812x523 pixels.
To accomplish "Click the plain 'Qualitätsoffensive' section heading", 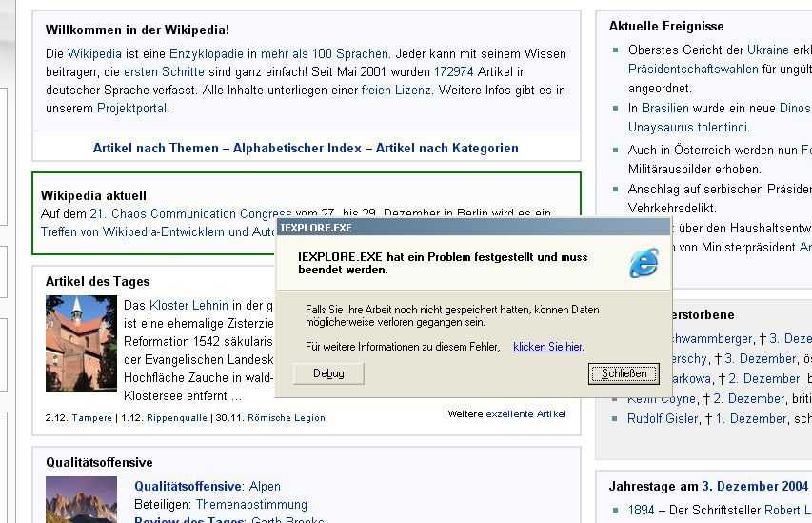I will pyautogui.click(x=99, y=463).
